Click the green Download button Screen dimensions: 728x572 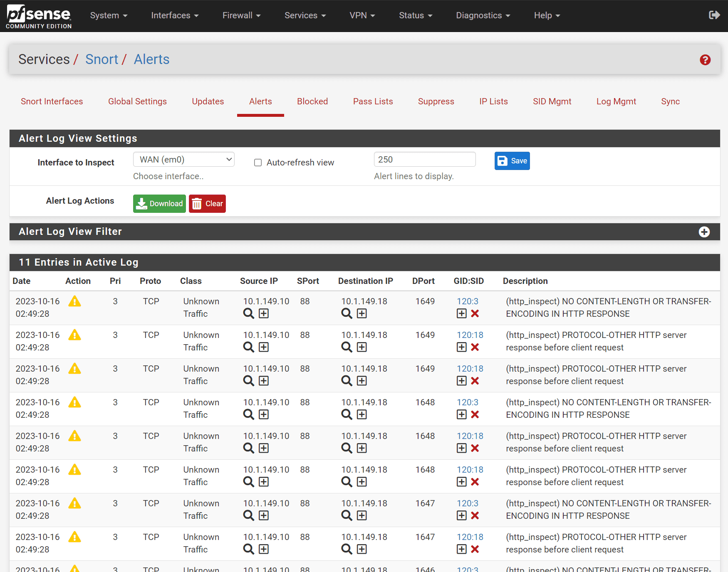(159, 204)
